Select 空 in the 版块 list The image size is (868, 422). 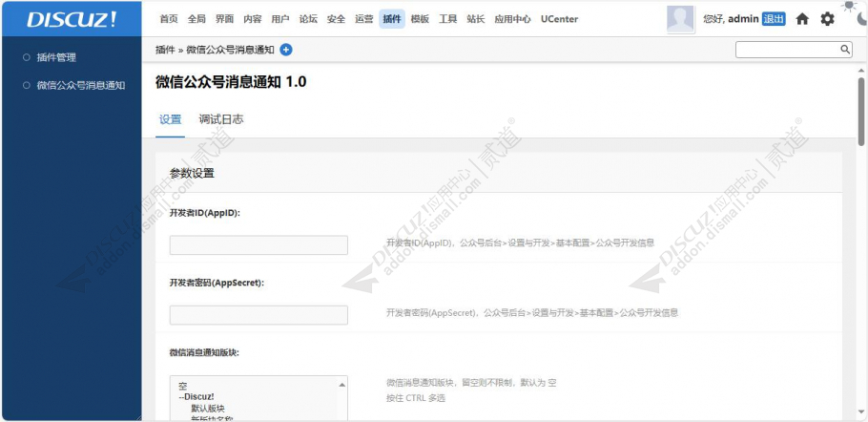183,386
